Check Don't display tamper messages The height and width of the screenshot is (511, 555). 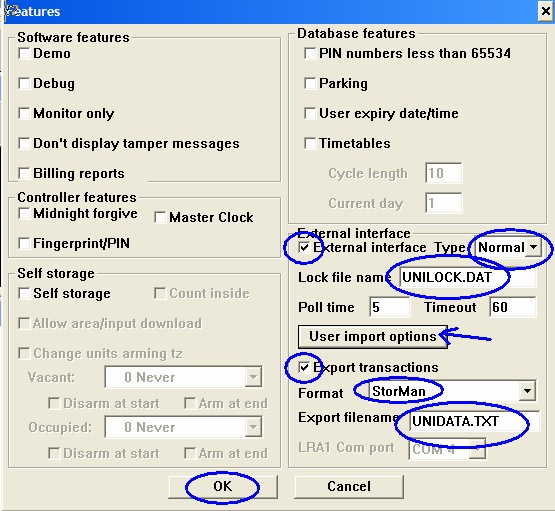tap(24, 144)
